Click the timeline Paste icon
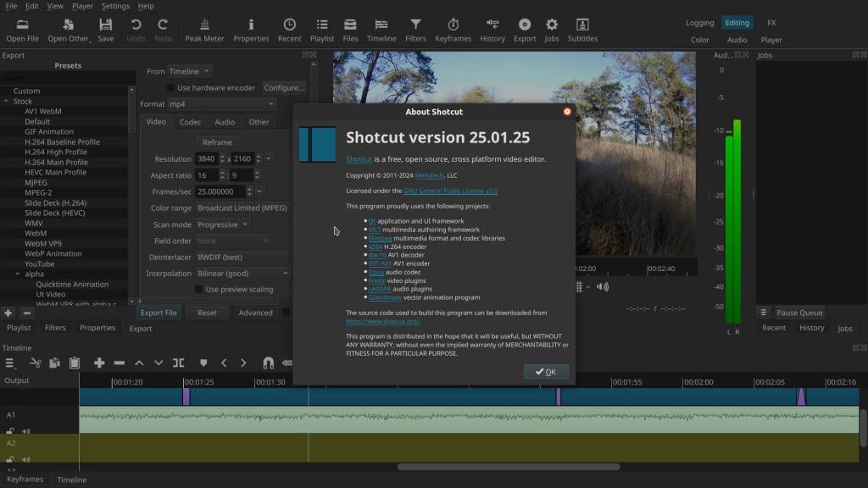Image resolution: width=868 pixels, height=488 pixels. pos(75,363)
